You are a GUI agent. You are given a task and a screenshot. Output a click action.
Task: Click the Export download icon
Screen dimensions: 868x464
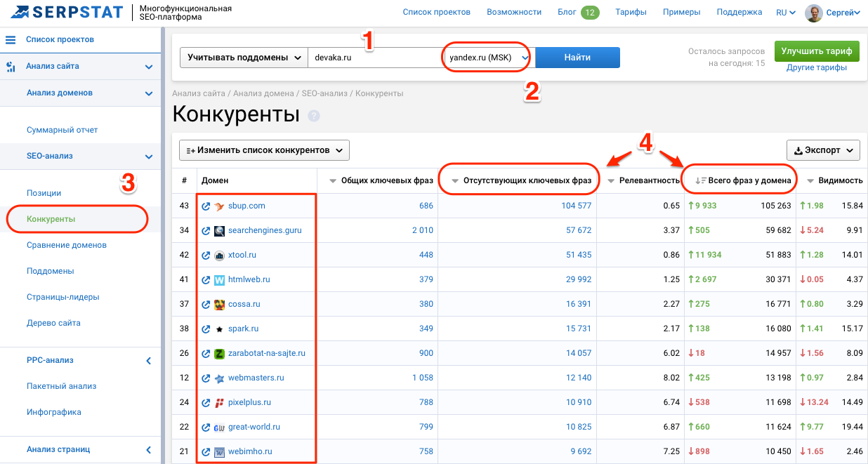coord(798,150)
